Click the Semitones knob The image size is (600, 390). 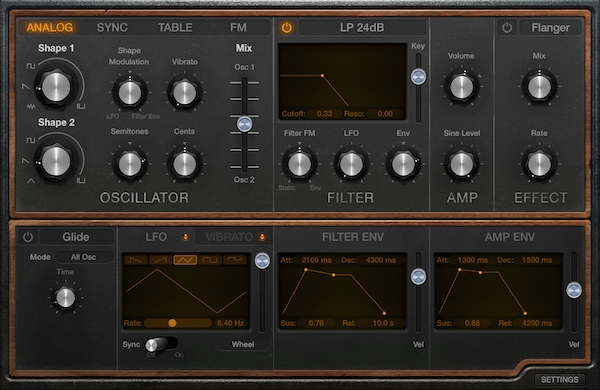(x=130, y=164)
